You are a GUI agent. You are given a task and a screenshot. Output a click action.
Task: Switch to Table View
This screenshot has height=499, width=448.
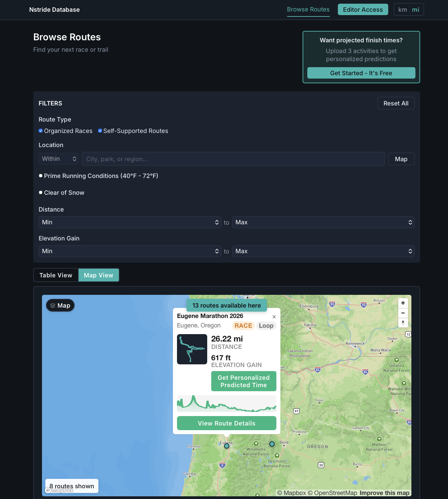click(x=56, y=275)
